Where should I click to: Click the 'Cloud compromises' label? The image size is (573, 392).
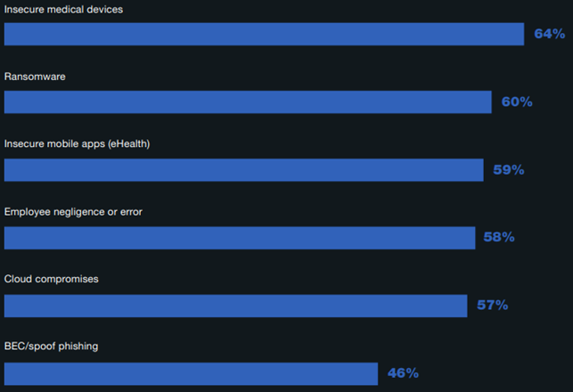click(x=52, y=279)
